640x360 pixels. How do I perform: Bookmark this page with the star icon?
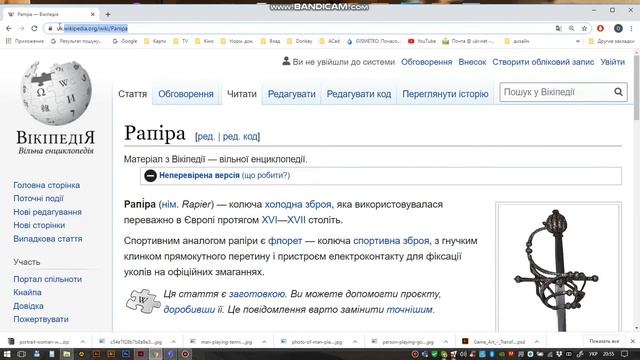584,28
